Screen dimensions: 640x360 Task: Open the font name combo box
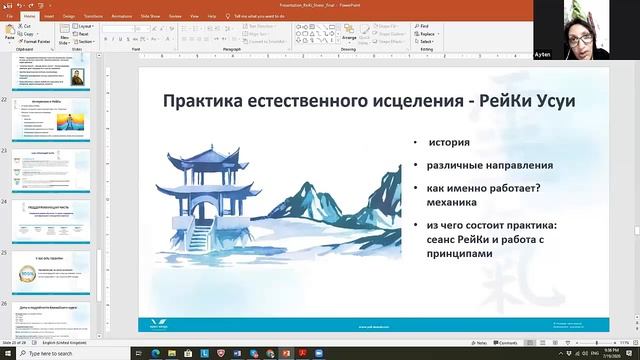click(118, 29)
